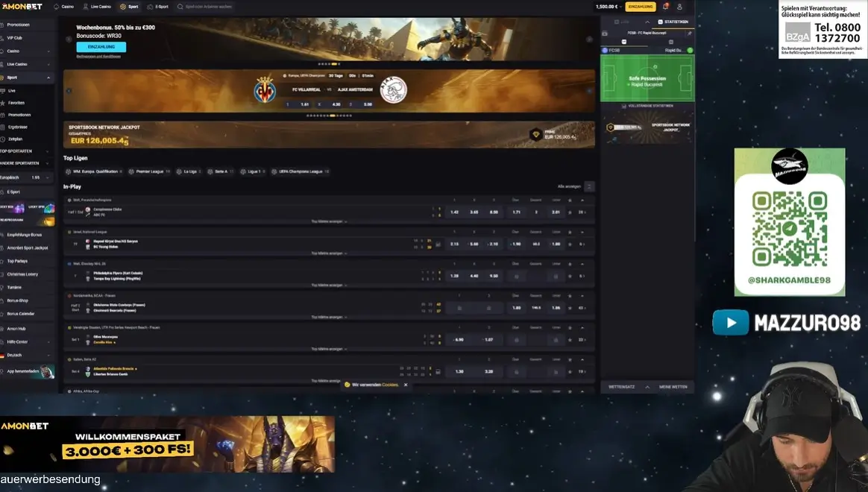This screenshot has width=868, height=492.
Task: Click the yellow Einzahlung button in header
Action: click(641, 7)
